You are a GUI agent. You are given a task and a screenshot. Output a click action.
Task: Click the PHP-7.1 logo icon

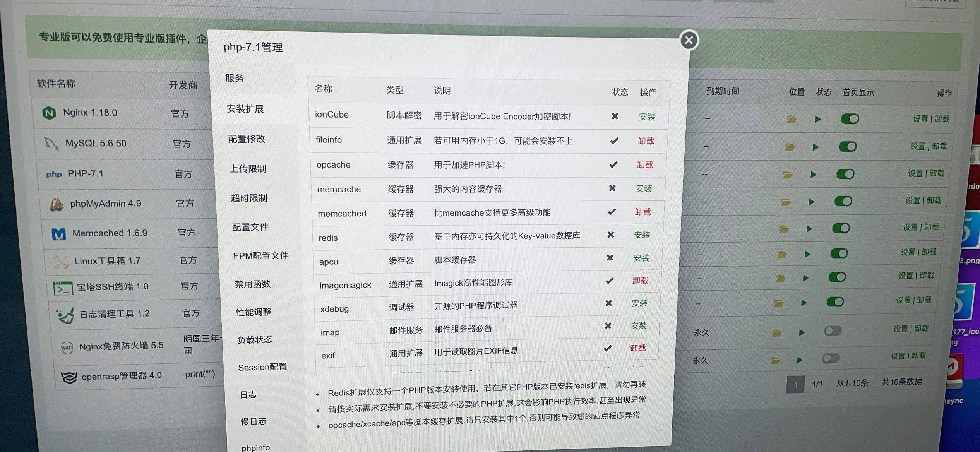pos(54,175)
